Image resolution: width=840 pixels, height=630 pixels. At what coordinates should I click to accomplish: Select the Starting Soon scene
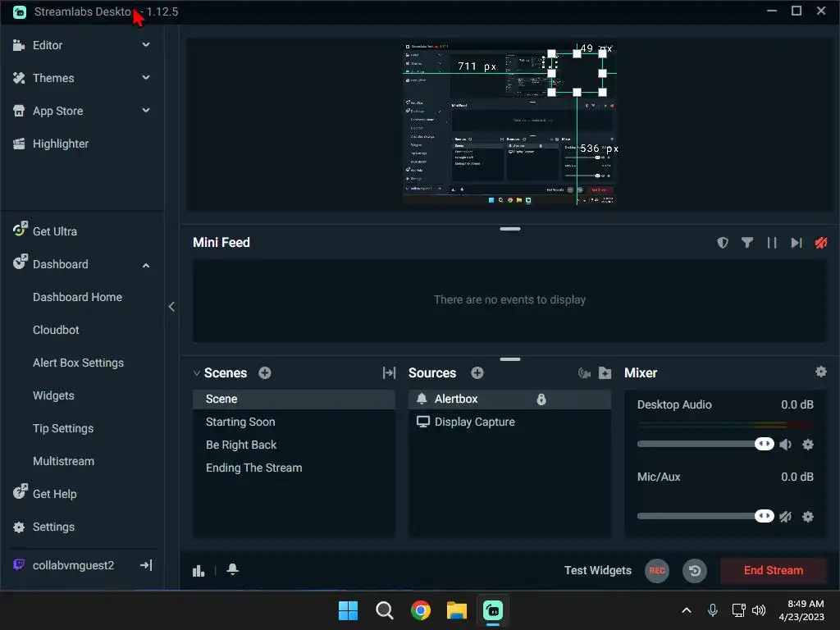294,422
